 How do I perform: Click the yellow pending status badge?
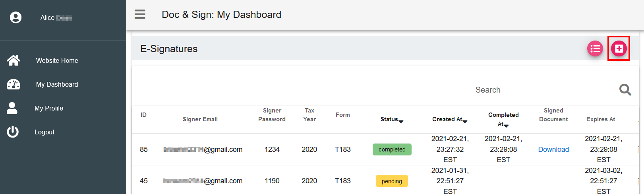pyautogui.click(x=392, y=181)
